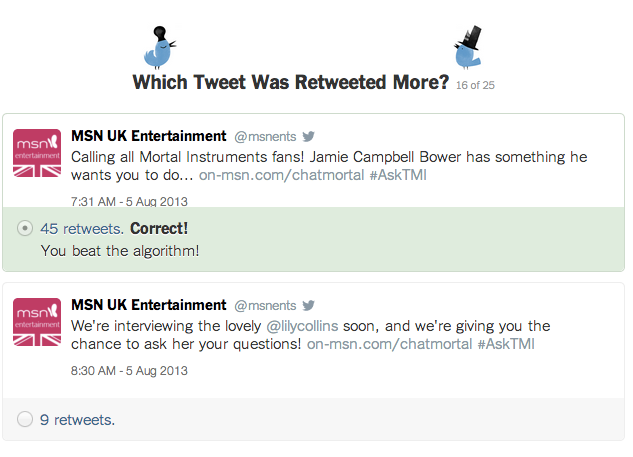Open the MSN avatar of the first tweet
The height and width of the screenshot is (457, 633).
(37, 153)
